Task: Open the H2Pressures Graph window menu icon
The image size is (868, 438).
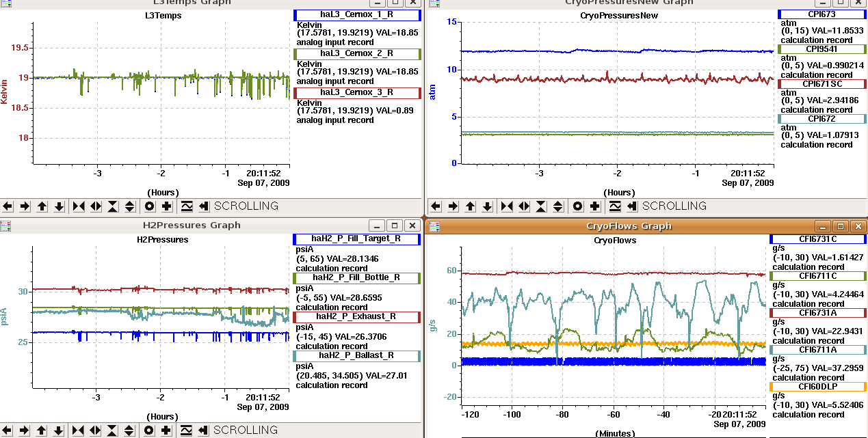Action: tap(6, 225)
